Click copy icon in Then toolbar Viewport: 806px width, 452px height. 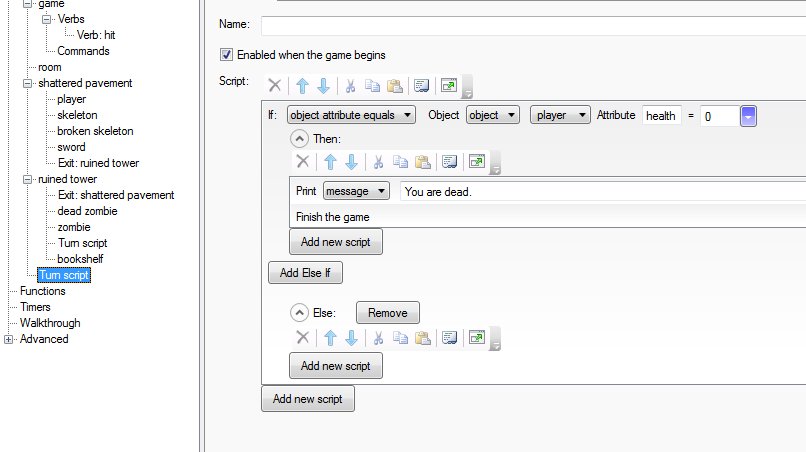tap(398, 162)
